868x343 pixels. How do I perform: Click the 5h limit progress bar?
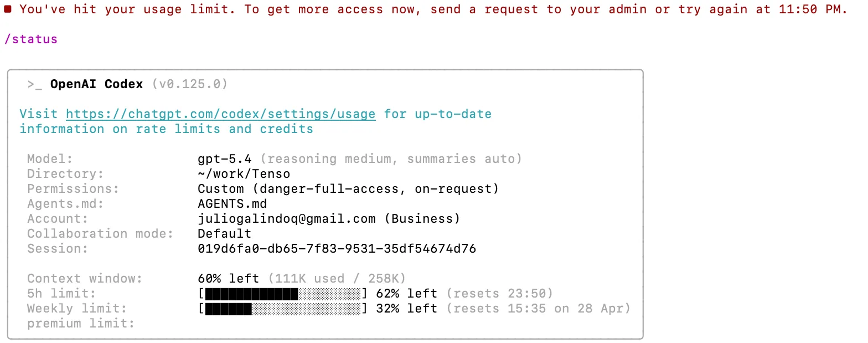(x=282, y=294)
